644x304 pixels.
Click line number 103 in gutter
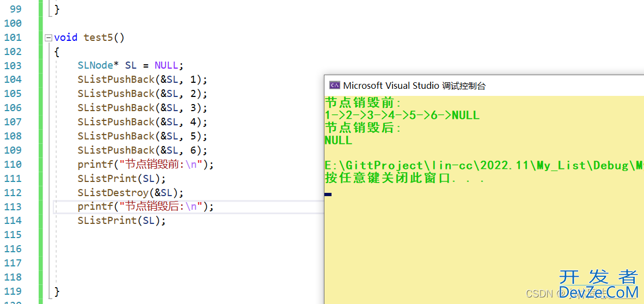(13, 66)
